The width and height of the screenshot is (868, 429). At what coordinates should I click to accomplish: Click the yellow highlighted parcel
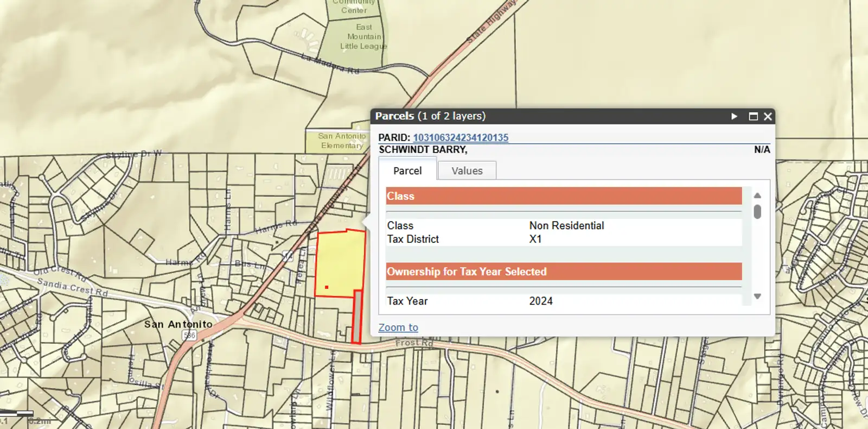(x=340, y=263)
